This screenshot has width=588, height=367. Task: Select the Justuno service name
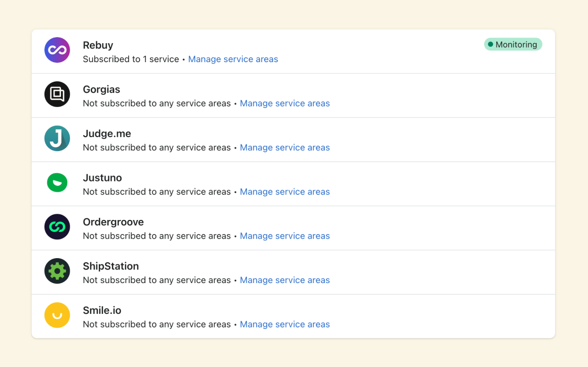coord(102,178)
